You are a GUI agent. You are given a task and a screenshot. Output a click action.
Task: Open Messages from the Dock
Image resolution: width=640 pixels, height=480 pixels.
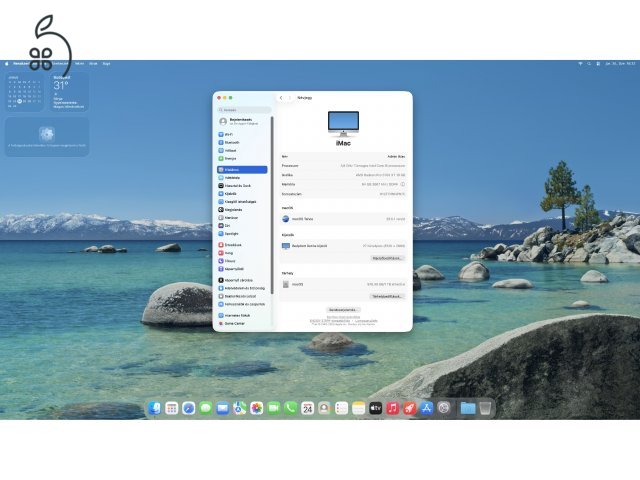click(205, 408)
